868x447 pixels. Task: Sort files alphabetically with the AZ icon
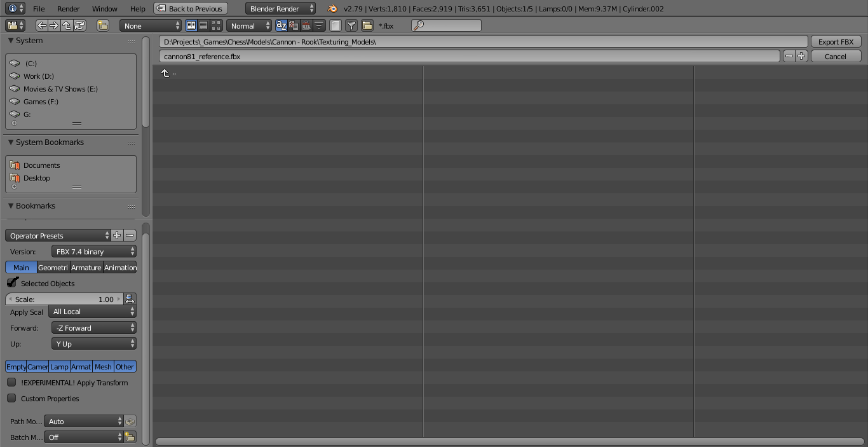click(281, 25)
